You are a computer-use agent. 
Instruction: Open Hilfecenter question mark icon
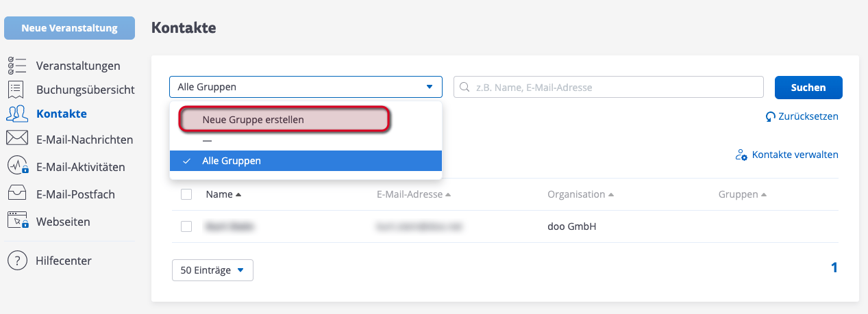16,261
